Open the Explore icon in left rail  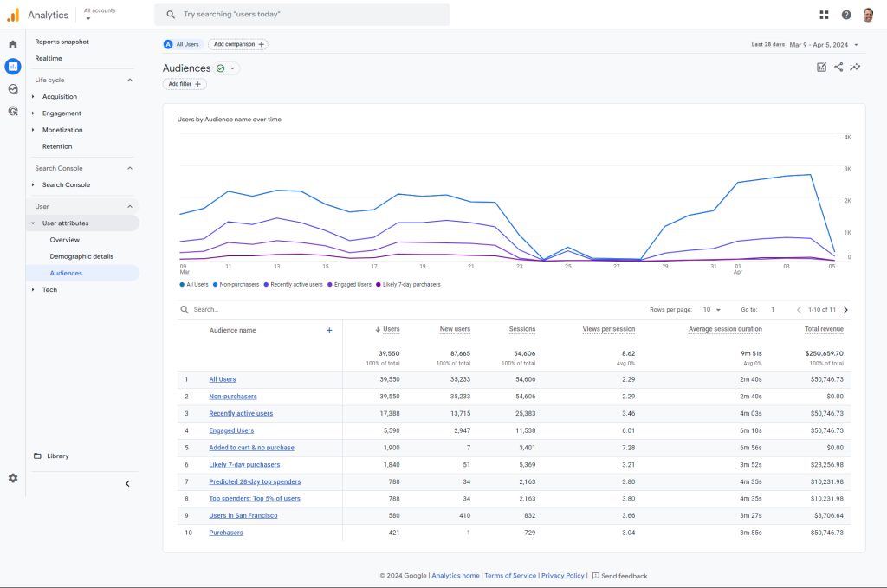(13, 89)
